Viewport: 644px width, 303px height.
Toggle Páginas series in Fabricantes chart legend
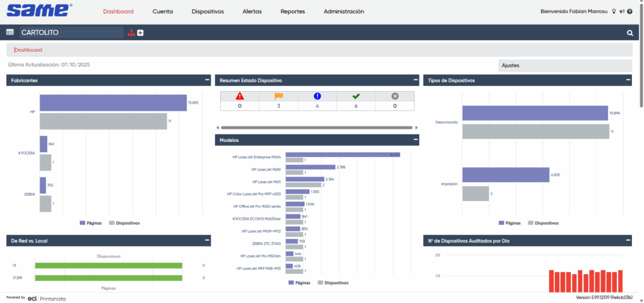pos(91,223)
